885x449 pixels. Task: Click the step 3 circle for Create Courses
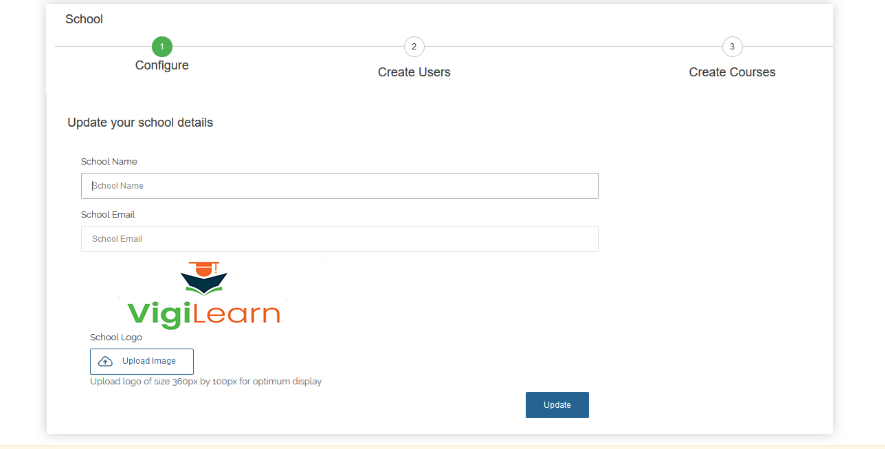[732, 47]
